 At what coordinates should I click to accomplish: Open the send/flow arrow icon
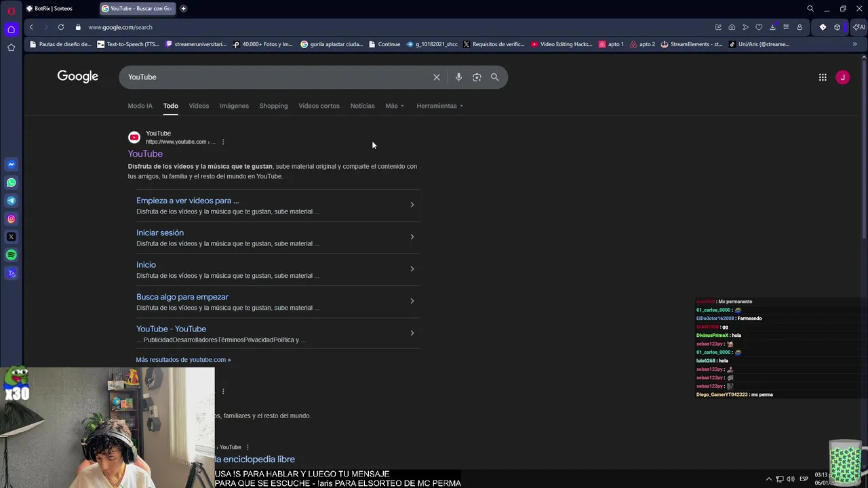click(745, 27)
